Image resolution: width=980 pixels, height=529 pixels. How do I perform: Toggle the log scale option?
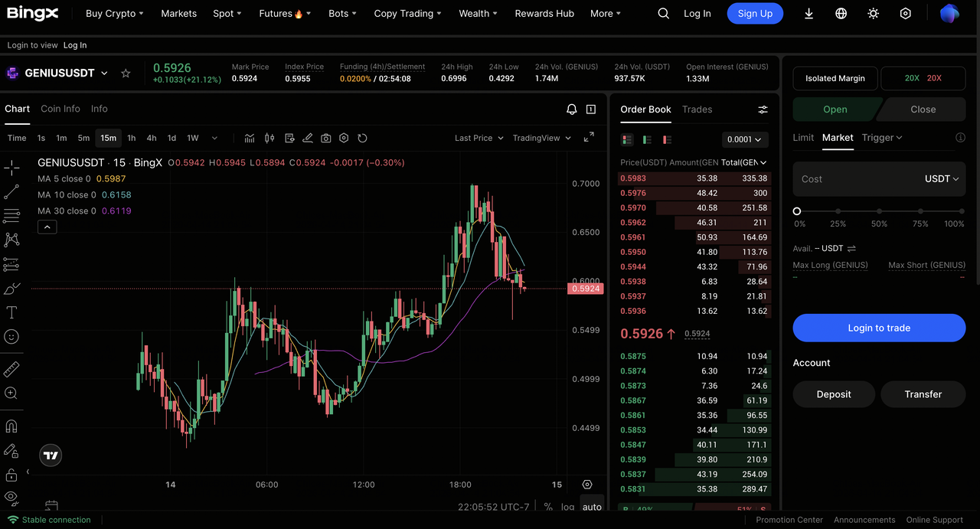pos(567,507)
